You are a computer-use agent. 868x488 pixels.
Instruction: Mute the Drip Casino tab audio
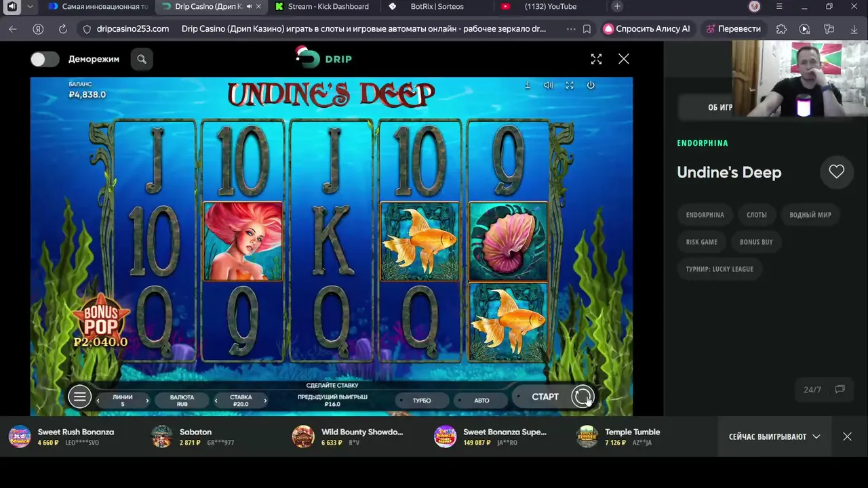click(249, 7)
